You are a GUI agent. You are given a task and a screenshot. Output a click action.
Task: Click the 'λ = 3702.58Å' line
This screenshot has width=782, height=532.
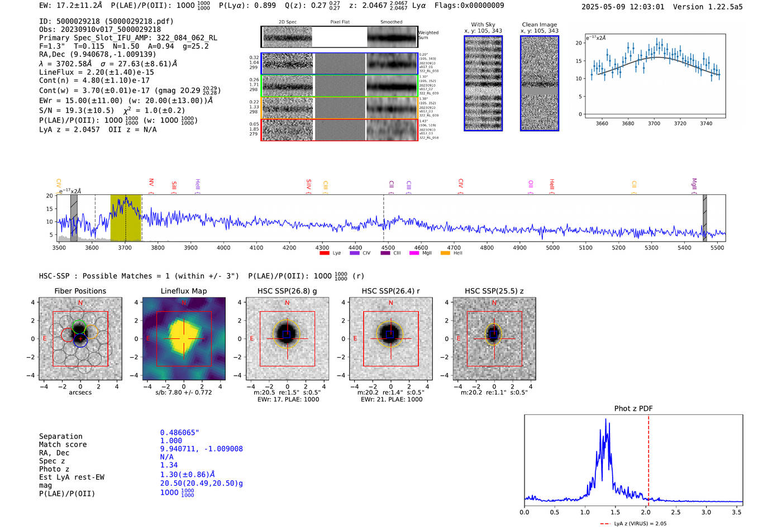(x=108, y=64)
